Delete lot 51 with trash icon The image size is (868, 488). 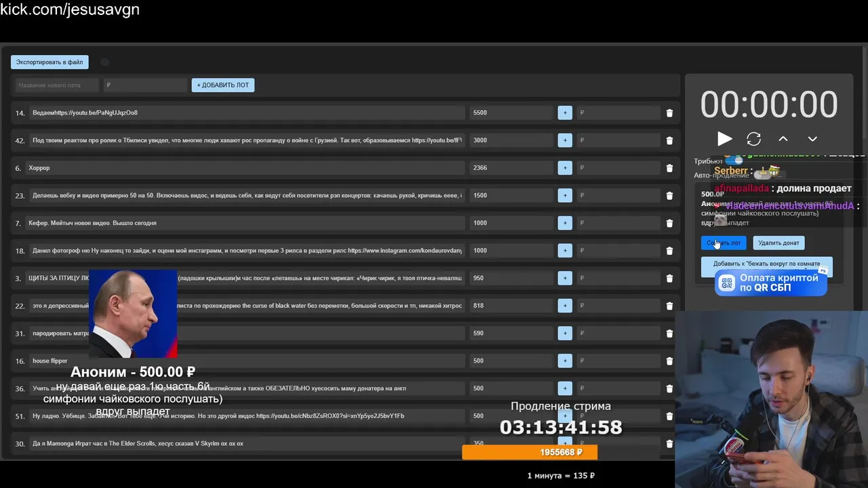(x=669, y=416)
